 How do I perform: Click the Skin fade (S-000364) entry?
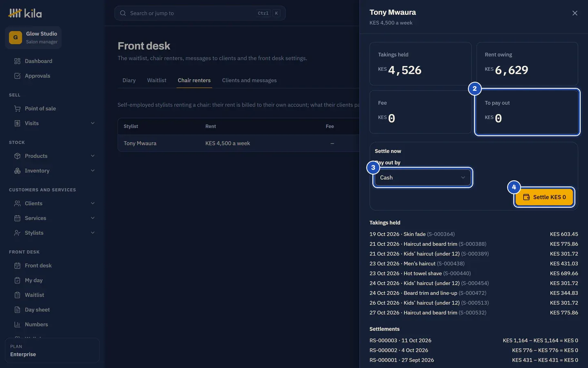474,234
